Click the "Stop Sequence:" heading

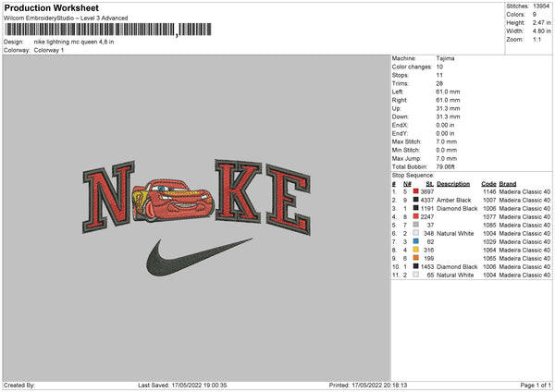413,176
